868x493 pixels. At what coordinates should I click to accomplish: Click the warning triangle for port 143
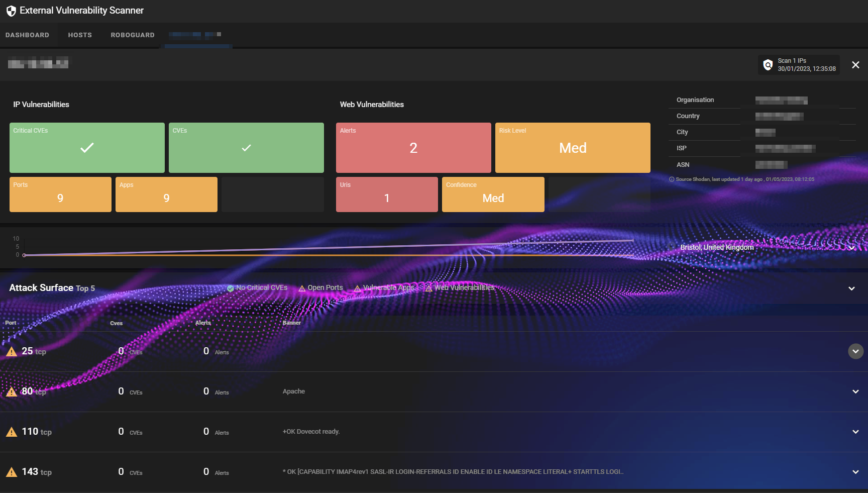(12, 472)
